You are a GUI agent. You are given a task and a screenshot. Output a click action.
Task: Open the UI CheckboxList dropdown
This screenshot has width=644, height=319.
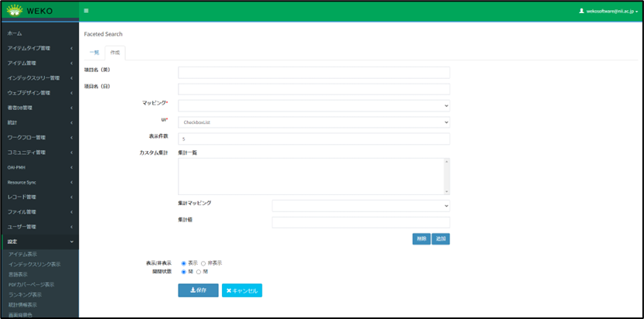pos(313,122)
